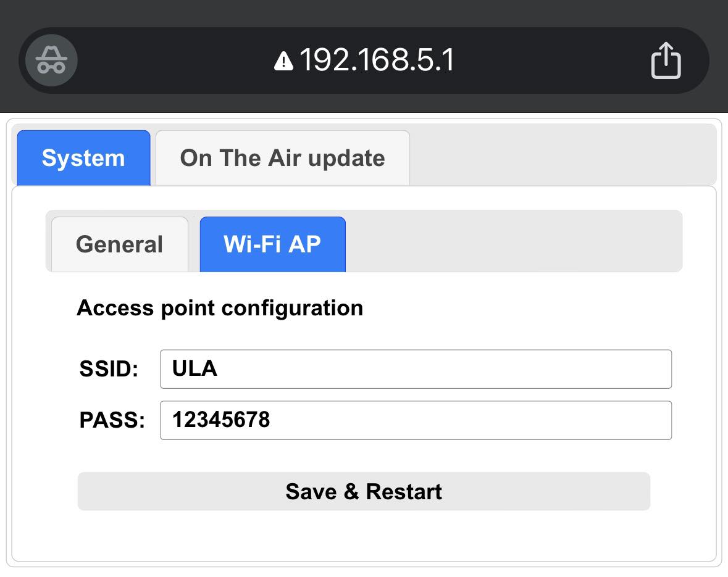Click blank panel area below Save & Restart
This screenshot has height=577, width=728.
[364, 536]
